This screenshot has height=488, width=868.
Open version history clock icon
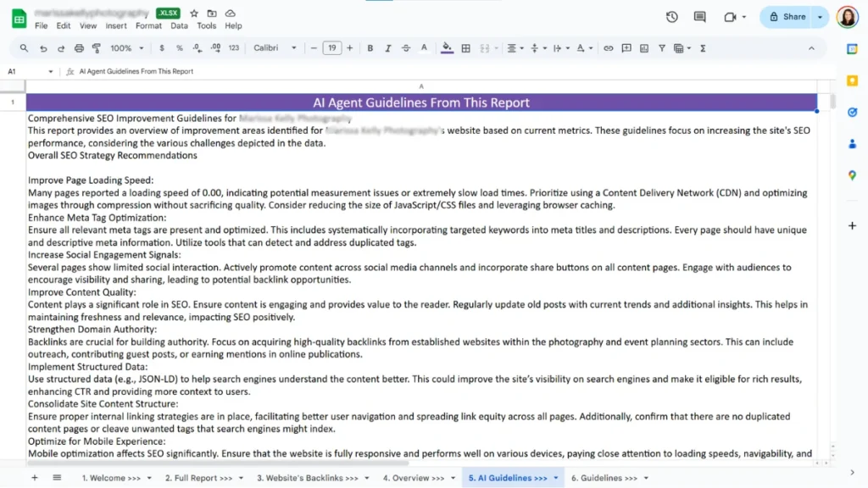click(672, 17)
